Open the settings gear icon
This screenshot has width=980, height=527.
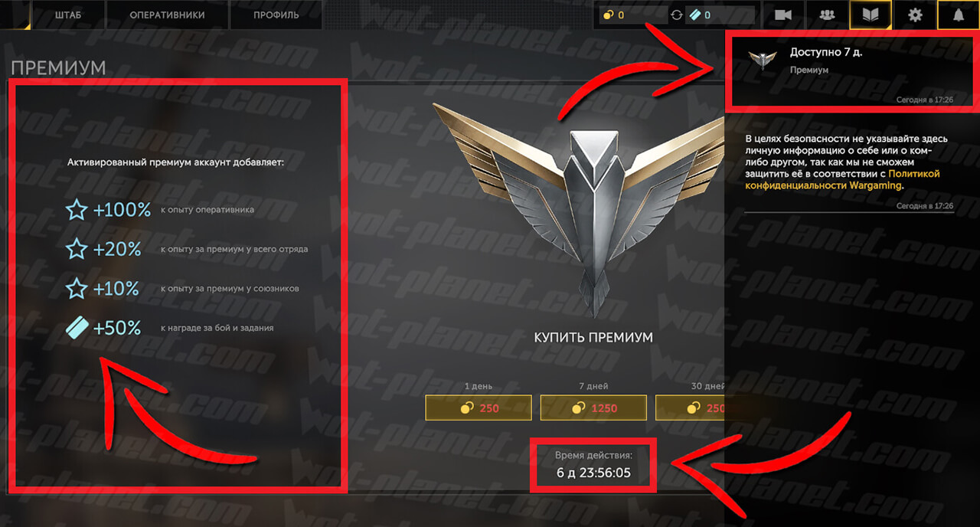pos(915,15)
